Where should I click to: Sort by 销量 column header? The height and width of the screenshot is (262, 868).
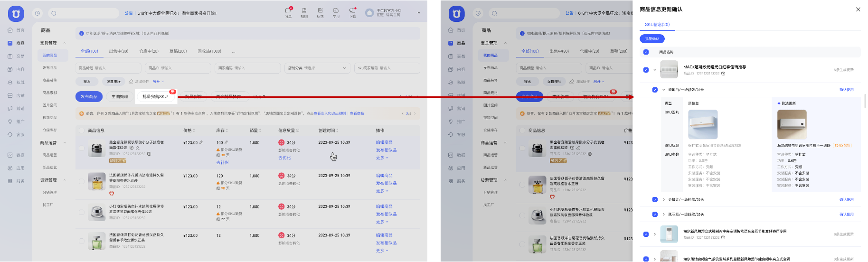click(x=255, y=131)
